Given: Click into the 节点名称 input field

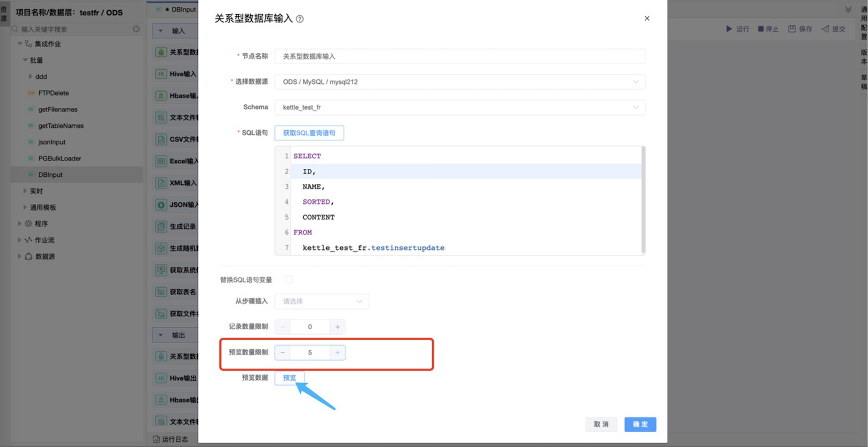Looking at the screenshot, I should [460, 56].
